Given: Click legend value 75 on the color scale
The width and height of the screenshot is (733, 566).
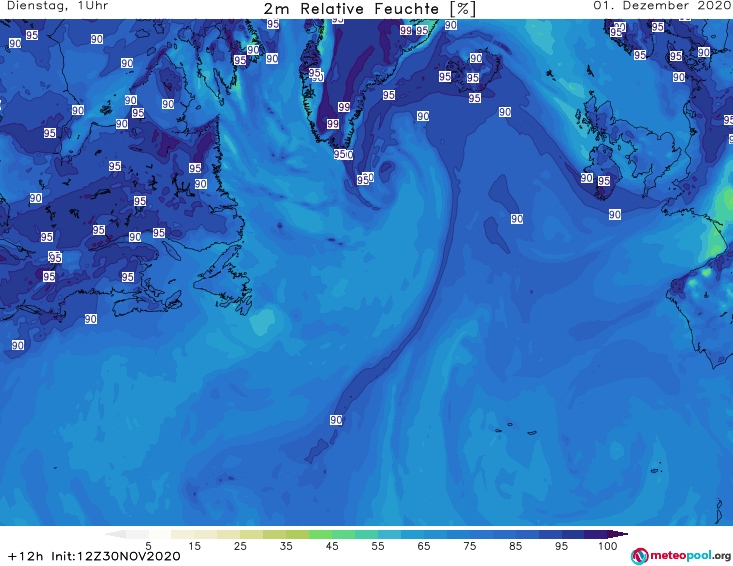Looking at the screenshot, I should tap(469, 546).
